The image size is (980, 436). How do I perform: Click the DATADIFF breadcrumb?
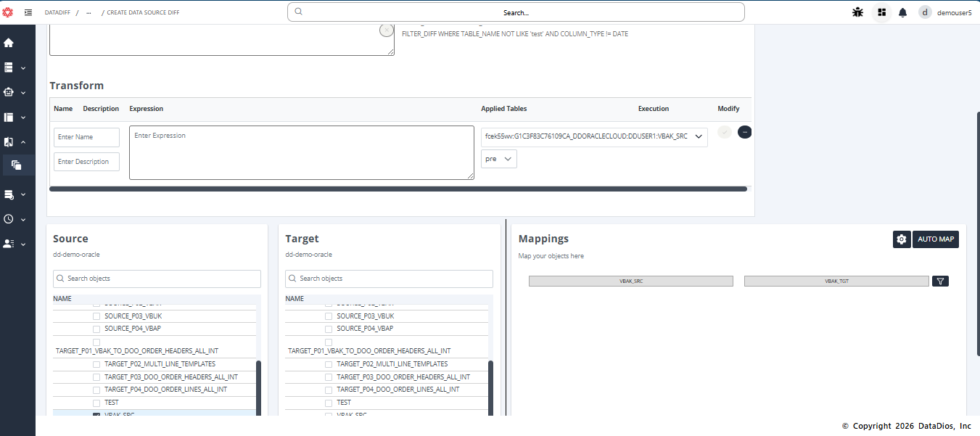click(57, 12)
